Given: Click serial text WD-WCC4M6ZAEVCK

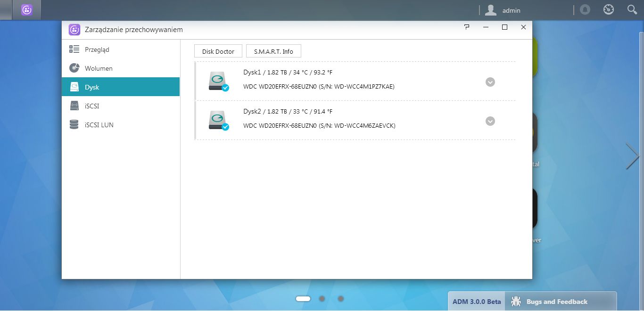Looking at the screenshot, I should coord(364,126).
